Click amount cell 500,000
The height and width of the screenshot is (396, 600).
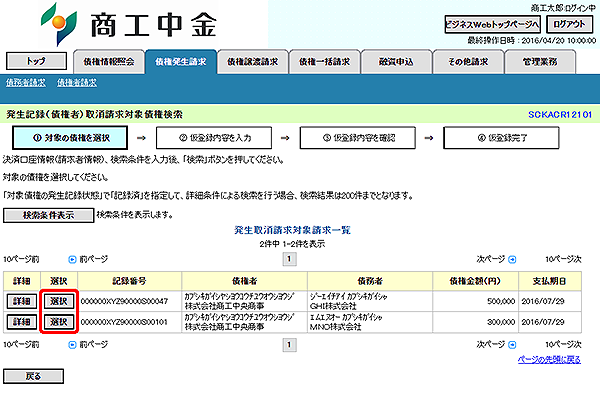[476, 301]
